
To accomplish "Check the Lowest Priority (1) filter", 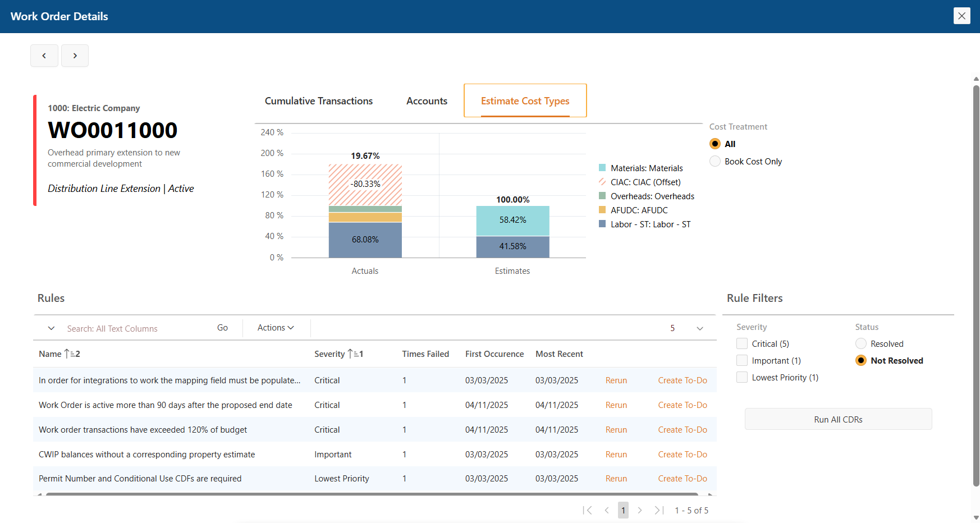I will [742, 377].
